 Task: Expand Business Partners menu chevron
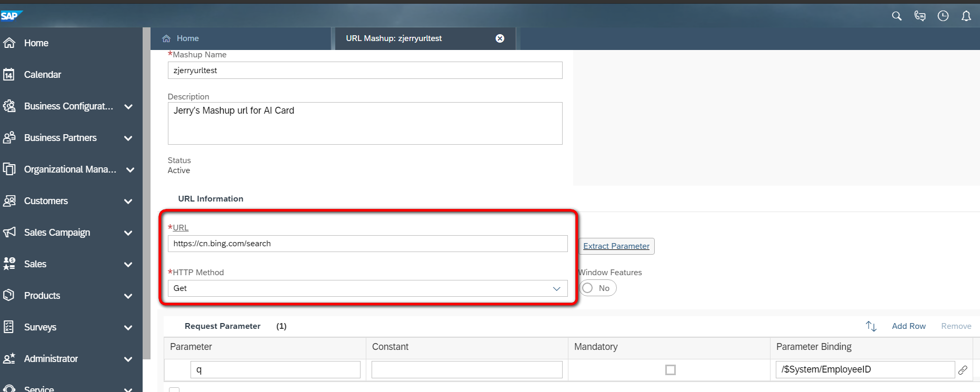click(x=128, y=138)
